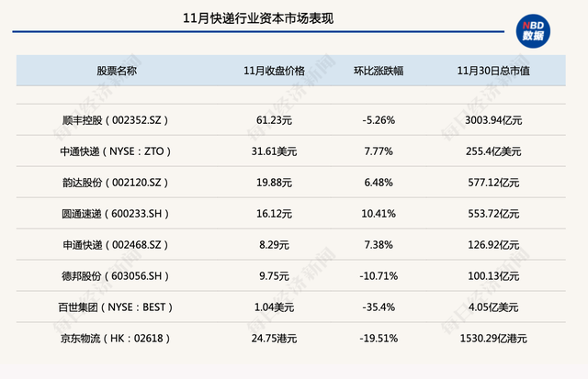Image resolution: width=588 pixels, height=379 pixels.
Task: Click the NBD数据 logo badge
Action: tap(533, 31)
